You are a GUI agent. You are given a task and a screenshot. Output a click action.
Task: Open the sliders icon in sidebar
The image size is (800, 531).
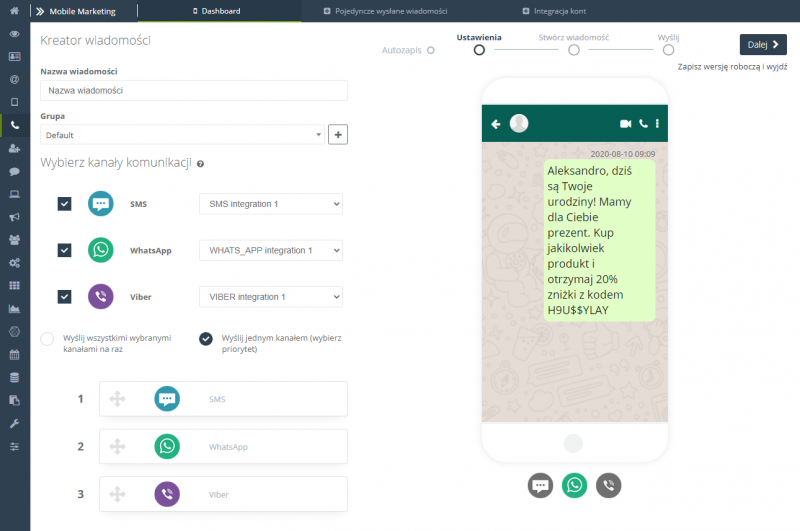point(14,446)
